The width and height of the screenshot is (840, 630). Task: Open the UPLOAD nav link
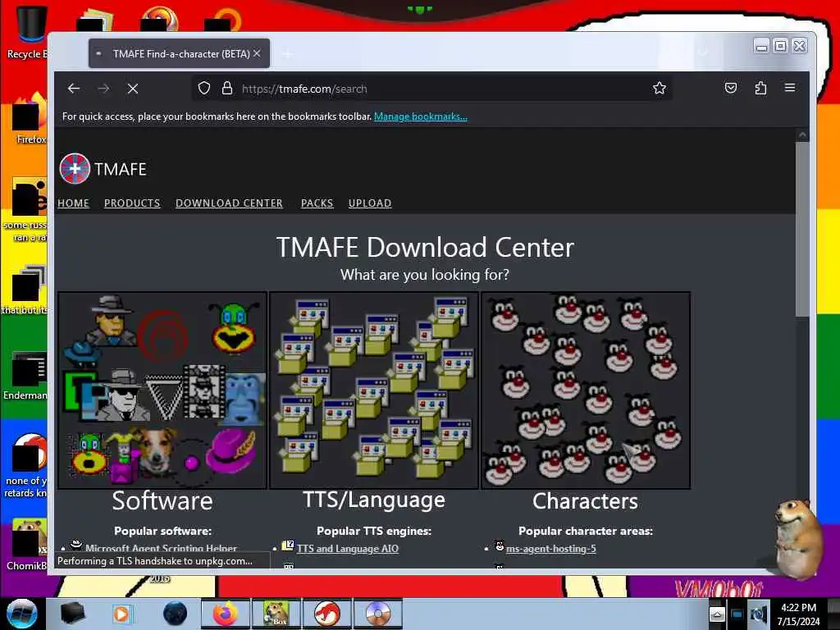coord(370,203)
